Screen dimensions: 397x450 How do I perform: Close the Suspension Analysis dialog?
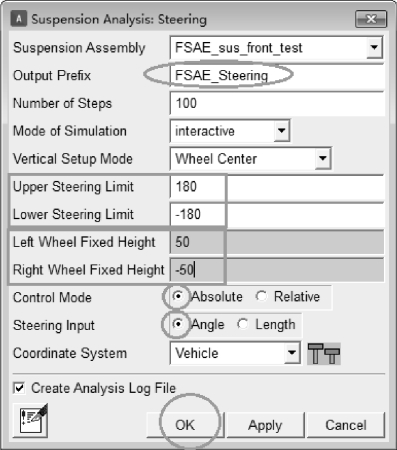pyautogui.click(x=371, y=19)
